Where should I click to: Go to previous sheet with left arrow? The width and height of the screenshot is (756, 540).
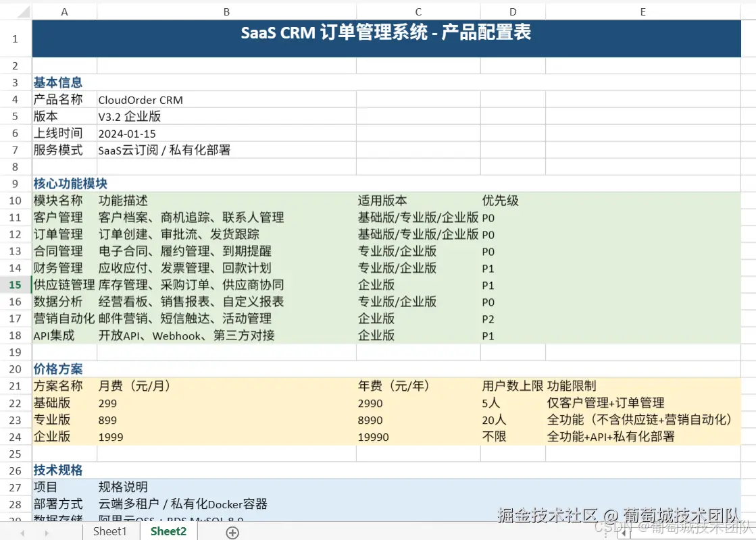(x=22, y=533)
